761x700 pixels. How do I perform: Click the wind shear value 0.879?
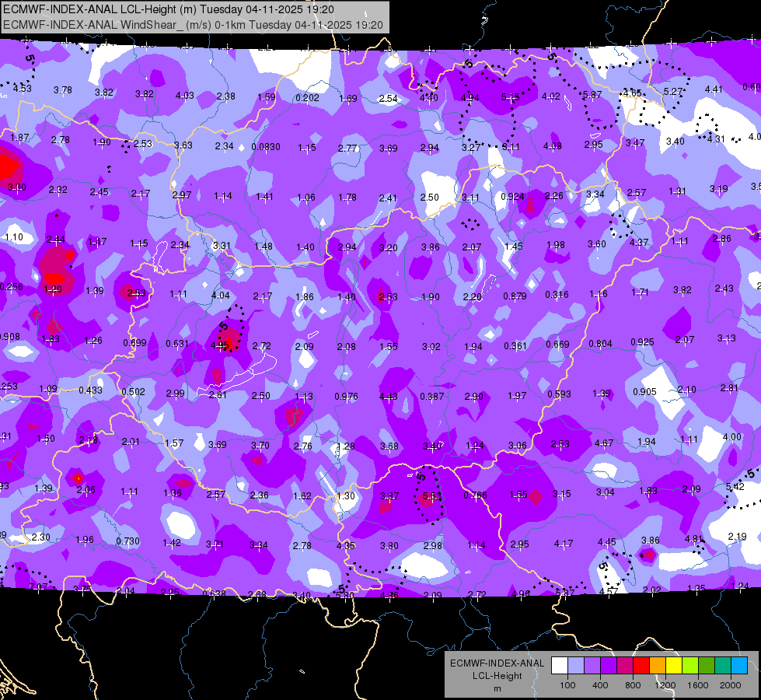(x=515, y=296)
